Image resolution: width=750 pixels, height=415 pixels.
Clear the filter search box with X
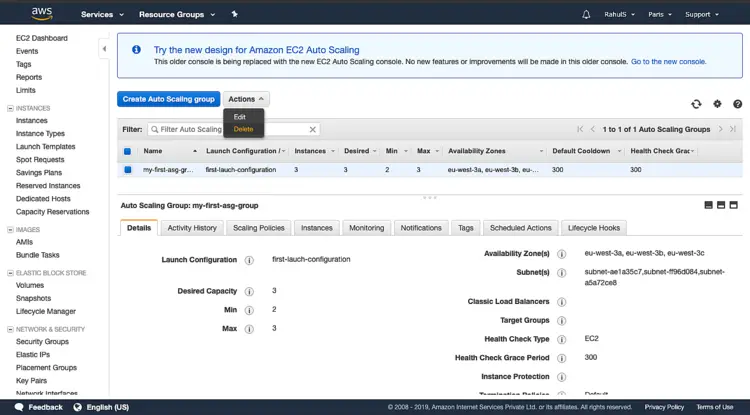pyautogui.click(x=312, y=129)
